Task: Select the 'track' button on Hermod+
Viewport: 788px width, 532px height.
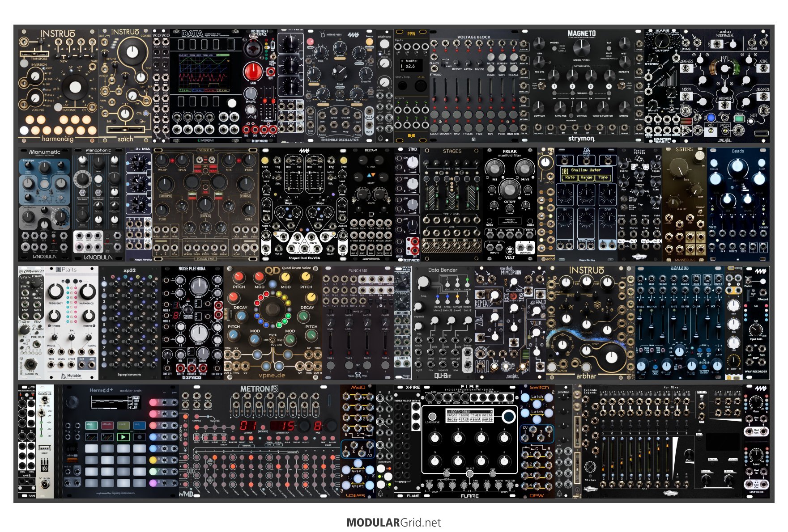Action: [x=124, y=425]
